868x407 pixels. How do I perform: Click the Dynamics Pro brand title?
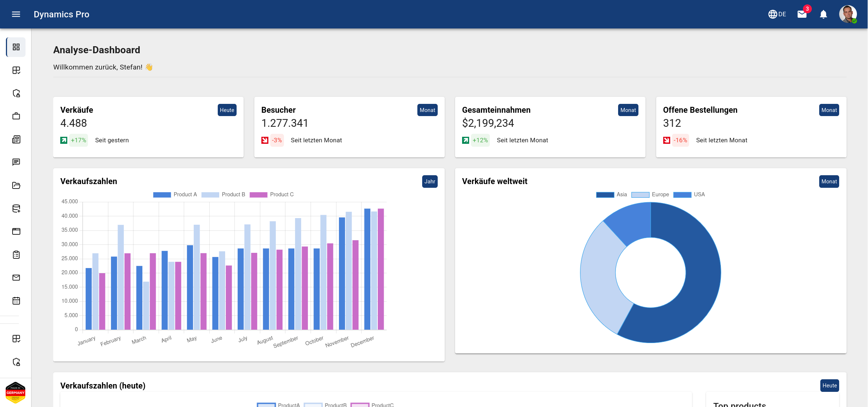(61, 14)
